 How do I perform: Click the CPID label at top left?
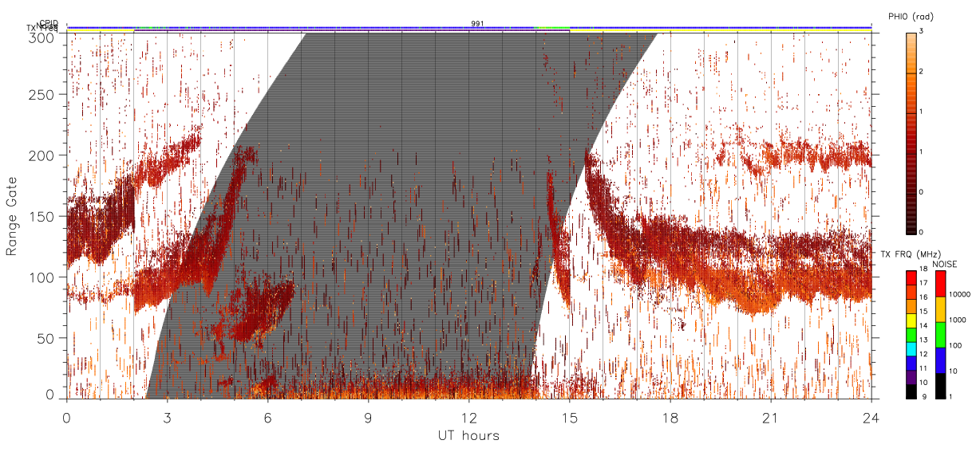[49, 23]
